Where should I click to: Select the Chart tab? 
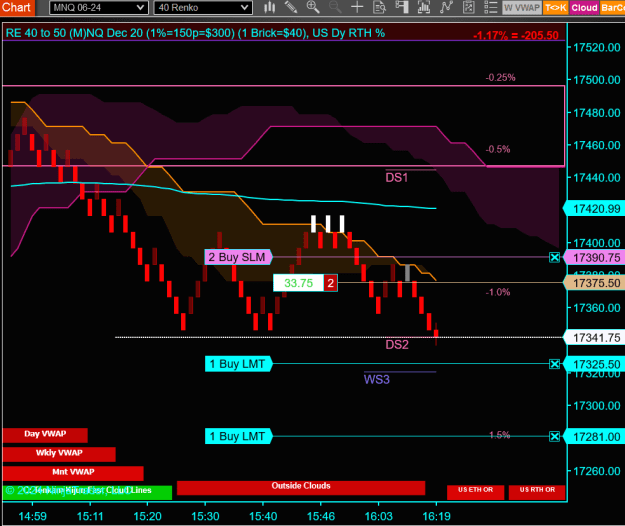tap(17, 7)
